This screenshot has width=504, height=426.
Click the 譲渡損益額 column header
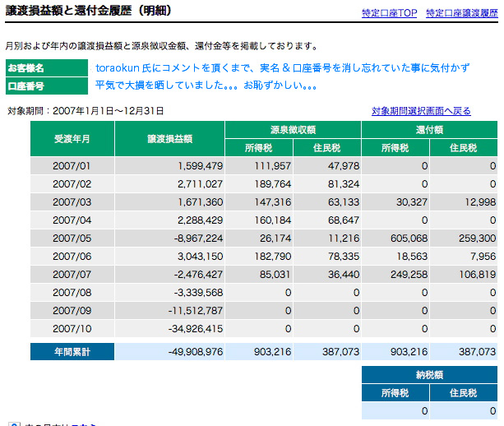(x=168, y=139)
